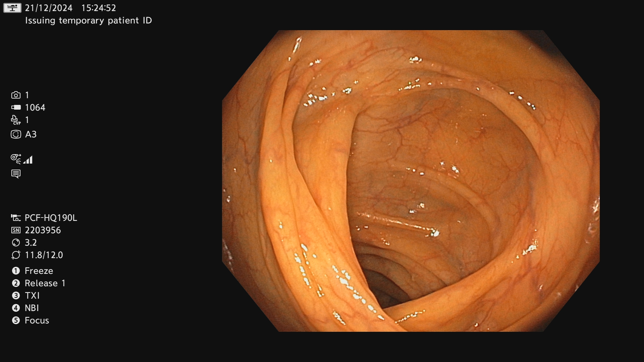Click the time 15:24:52
This screenshot has height=362, width=644.
click(99, 8)
